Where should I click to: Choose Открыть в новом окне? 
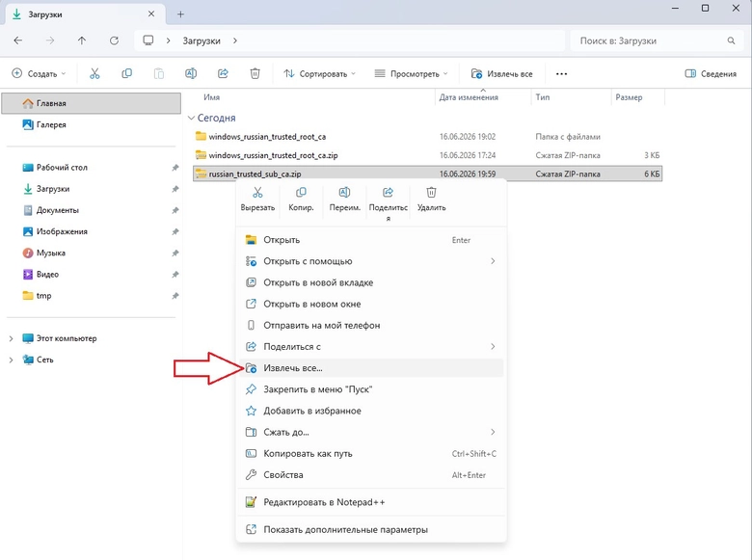pos(371,304)
